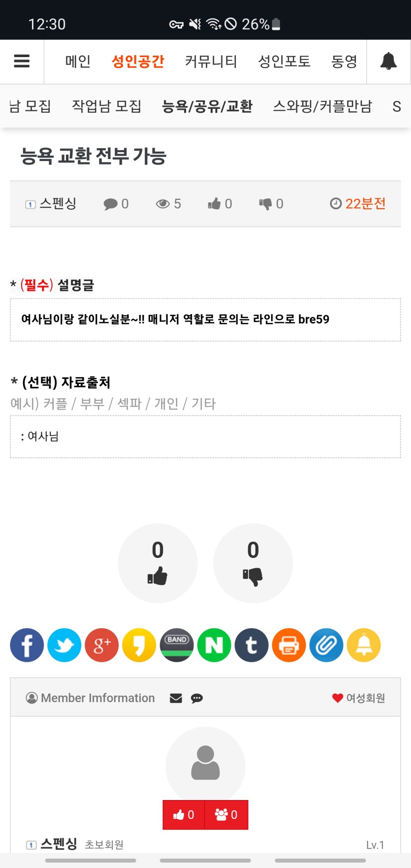The image size is (411, 868).
Task: Switch to the 커뮤니티 tab
Action: tap(211, 62)
